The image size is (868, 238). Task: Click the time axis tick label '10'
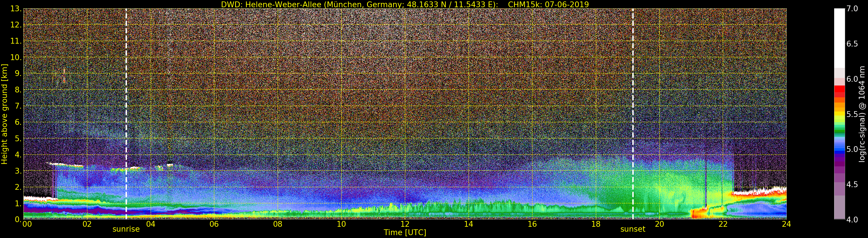coord(341,224)
